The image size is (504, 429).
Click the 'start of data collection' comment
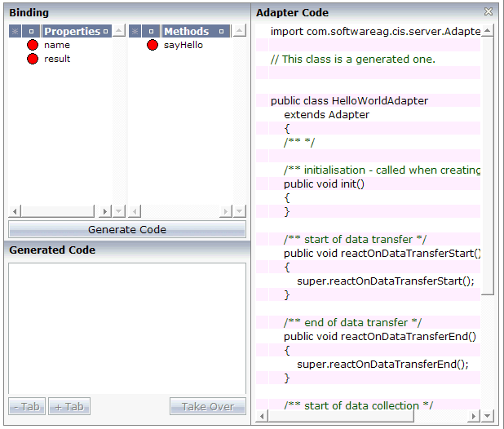pos(358,405)
